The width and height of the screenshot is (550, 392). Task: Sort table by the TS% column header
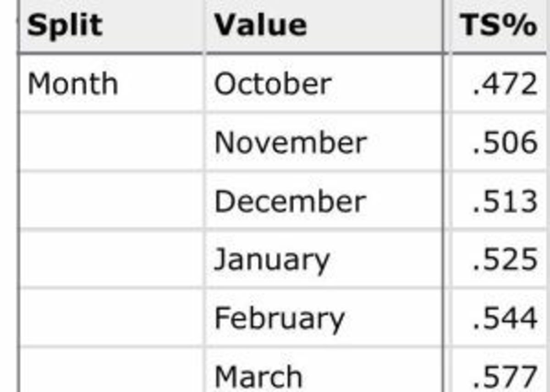pyautogui.click(x=499, y=25)
